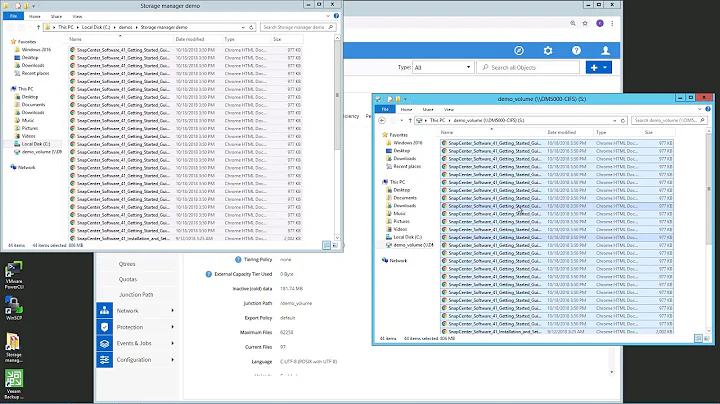
Task: Click the External Capacity Tier Used info icon
Action: point(208,274)
